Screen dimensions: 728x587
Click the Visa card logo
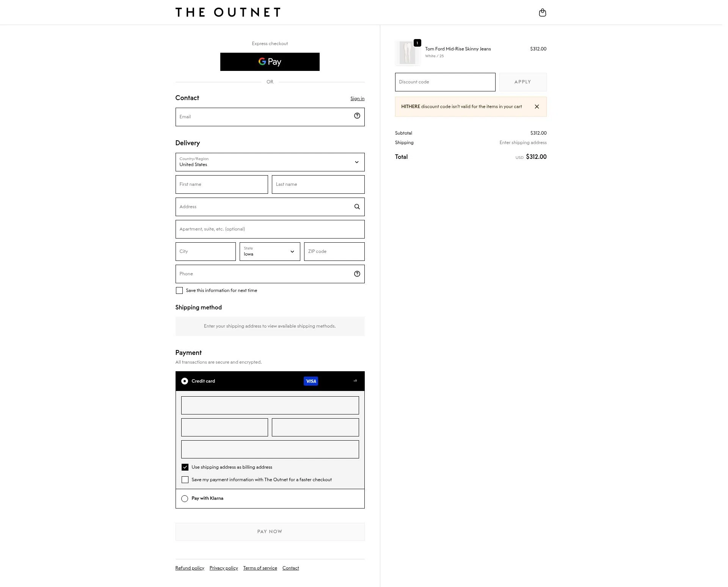coord(311,381)
